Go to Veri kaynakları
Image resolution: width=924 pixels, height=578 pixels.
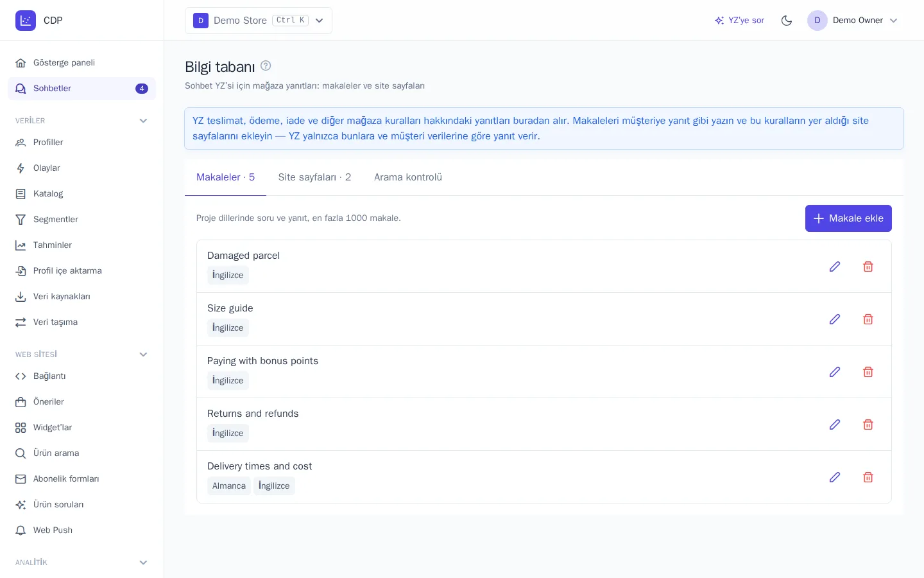click(81, 297)
